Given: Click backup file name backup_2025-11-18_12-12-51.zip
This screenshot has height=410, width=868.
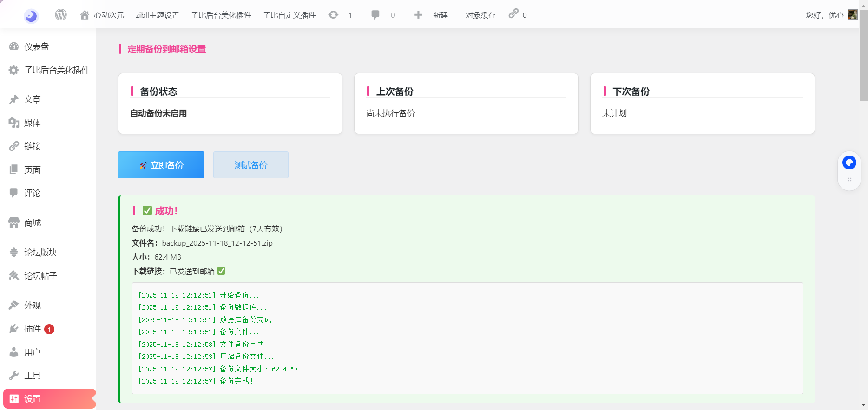Looking at the screenshot, I should (217, 243).
